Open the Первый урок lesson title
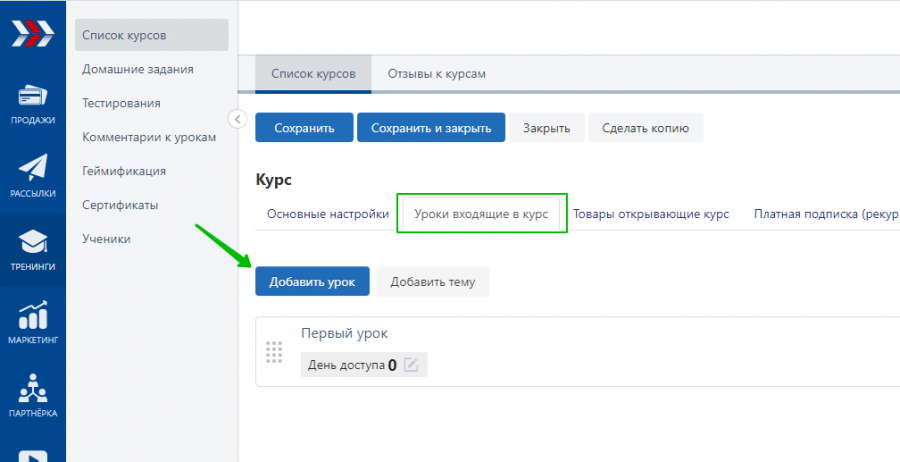Screen dimensions: 900x462 point(344,333)
